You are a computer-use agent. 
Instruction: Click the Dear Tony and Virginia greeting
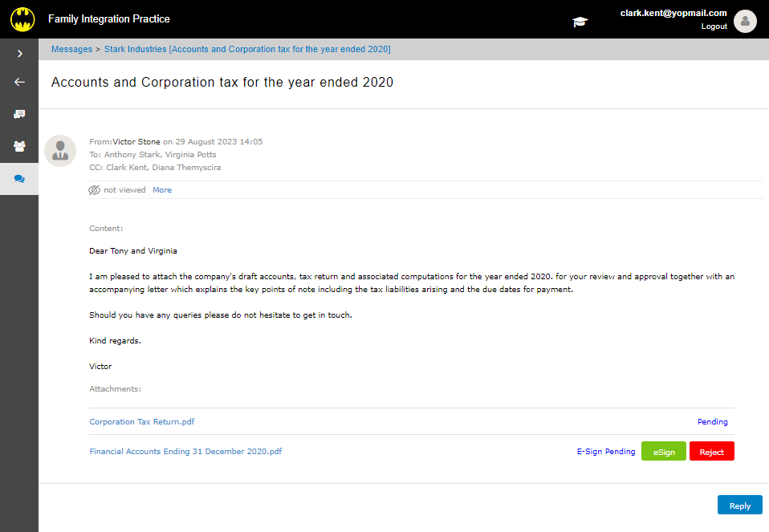point(133,250)
